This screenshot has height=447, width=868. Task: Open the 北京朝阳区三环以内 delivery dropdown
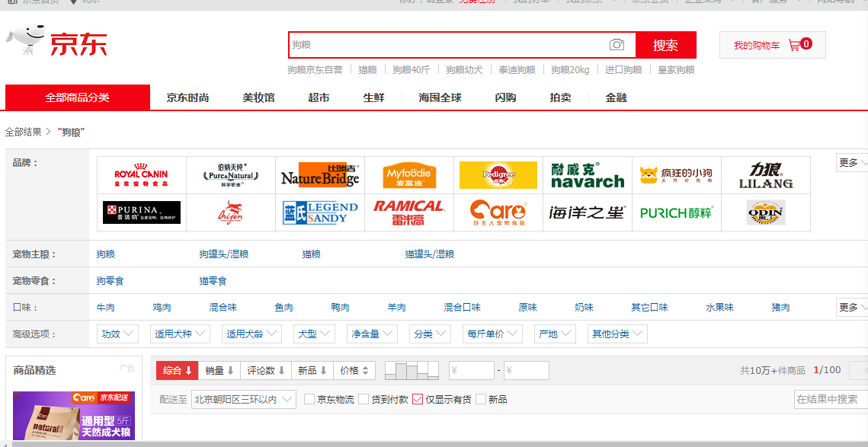(x=244, y=400)
